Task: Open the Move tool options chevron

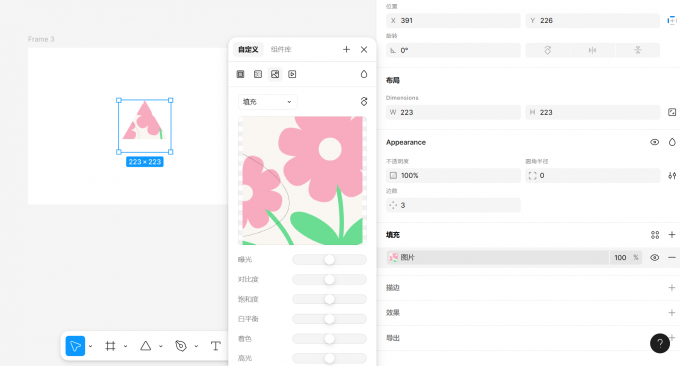Action: [x=91, y=346]
